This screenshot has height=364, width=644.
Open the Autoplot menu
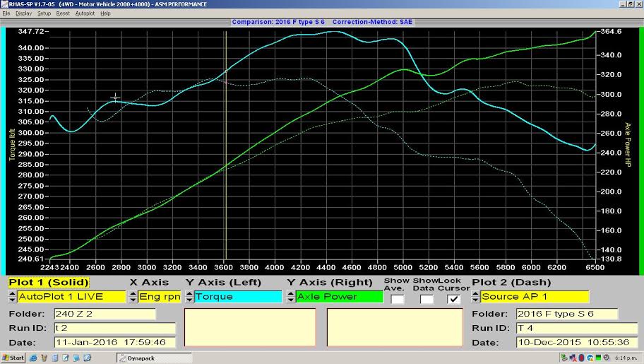85,13
